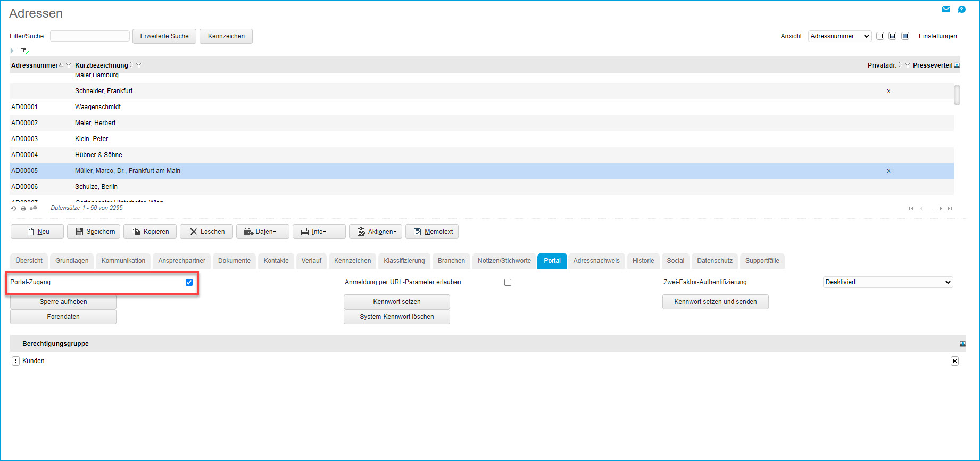The height and width of the screenshot is (461, 980).
Task: Expand the Aktionen dropdown button
Action: (376, 232)
